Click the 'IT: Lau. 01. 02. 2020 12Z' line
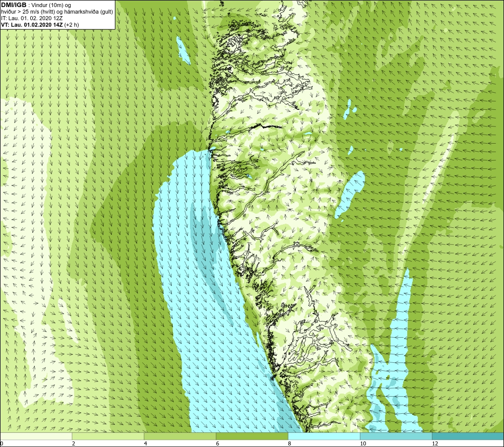 click(32, 18)
